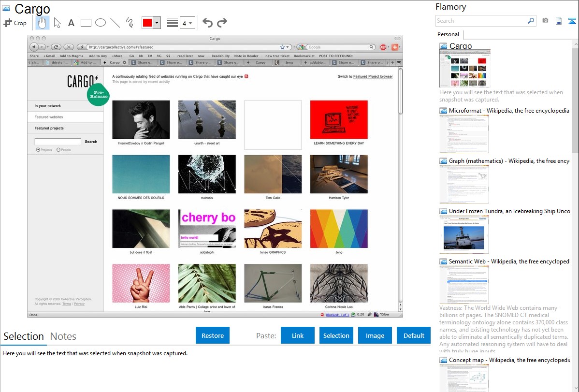Activate the hand pan tool

43,23
